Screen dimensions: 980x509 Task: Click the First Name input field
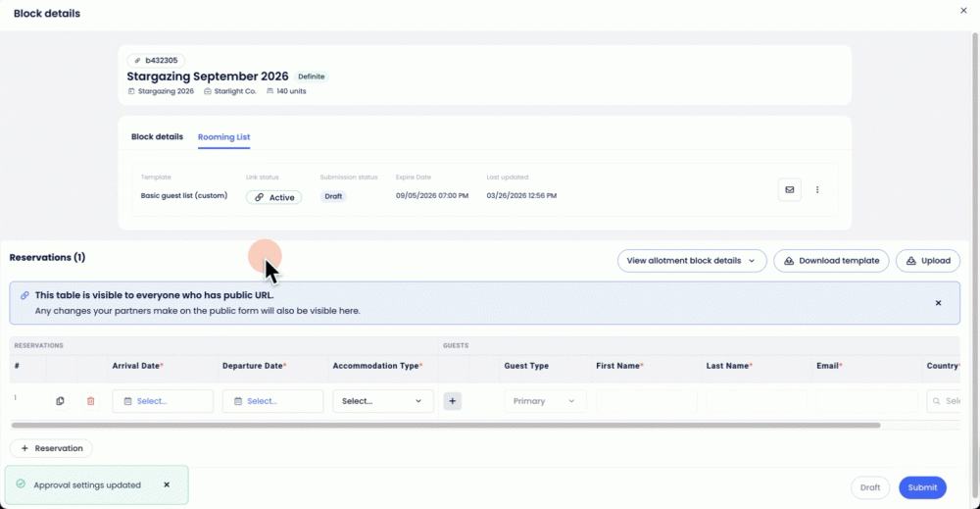[646, 401]
